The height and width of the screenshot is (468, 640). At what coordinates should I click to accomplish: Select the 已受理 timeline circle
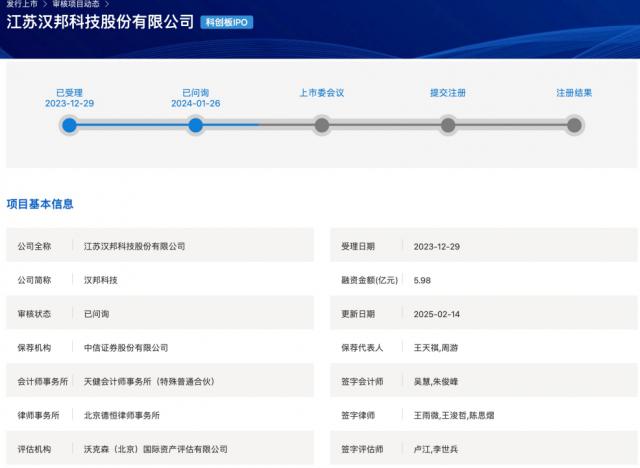click(x=69, y=125)
